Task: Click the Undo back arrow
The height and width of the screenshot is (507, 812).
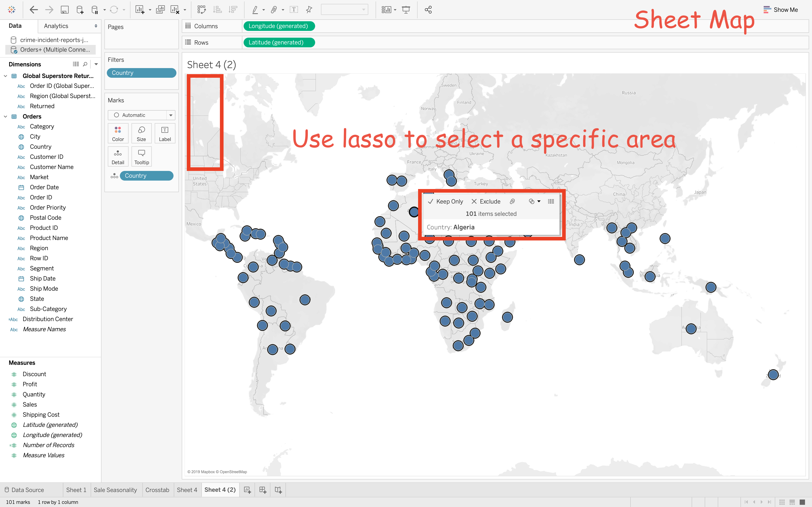Action: [34, 10]
